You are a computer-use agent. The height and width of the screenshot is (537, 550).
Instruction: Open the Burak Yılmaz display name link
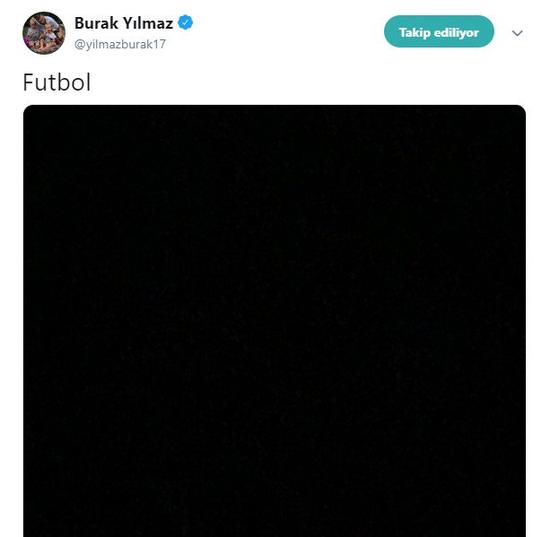[124, 24]
